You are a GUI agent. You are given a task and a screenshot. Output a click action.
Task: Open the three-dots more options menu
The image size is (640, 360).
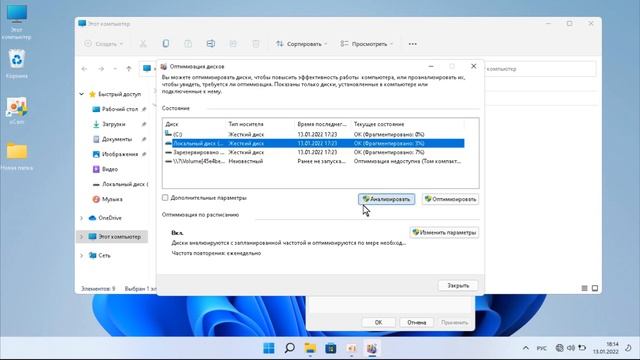(x=413, y=44)
